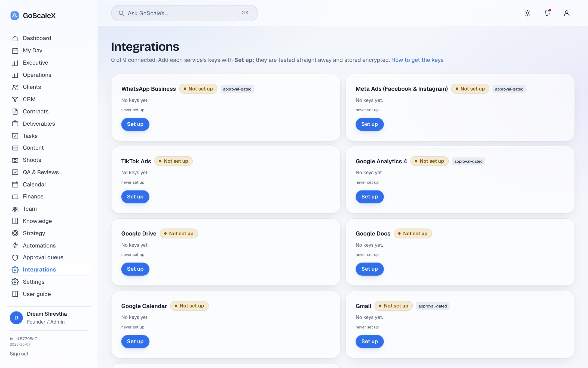Open notifications bell icon
Screen dimensions: 588x368
(547, 13)
